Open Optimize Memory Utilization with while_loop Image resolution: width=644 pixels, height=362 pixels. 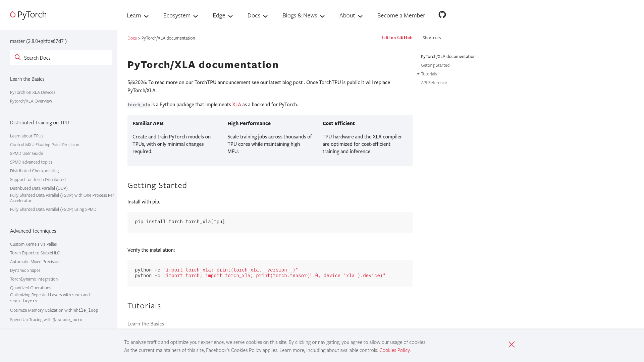click(54, 310)
